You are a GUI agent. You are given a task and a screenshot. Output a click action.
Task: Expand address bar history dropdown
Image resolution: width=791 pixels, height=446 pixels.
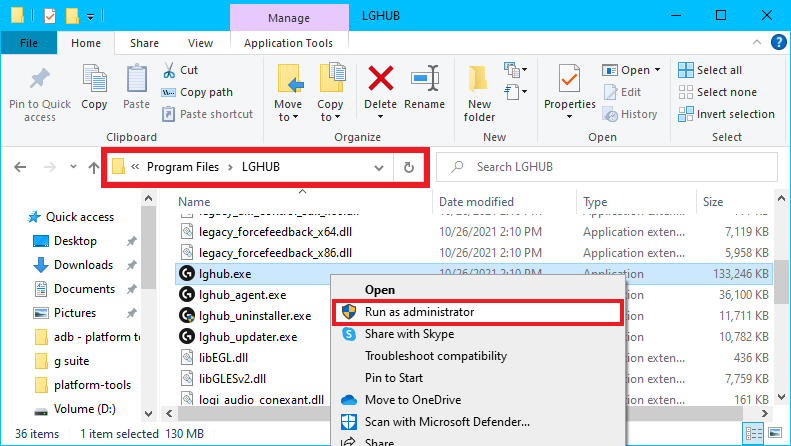379,168
